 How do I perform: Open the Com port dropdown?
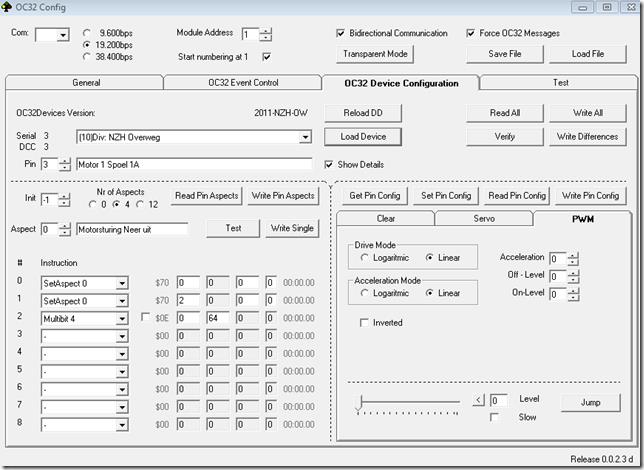[62, 36]
